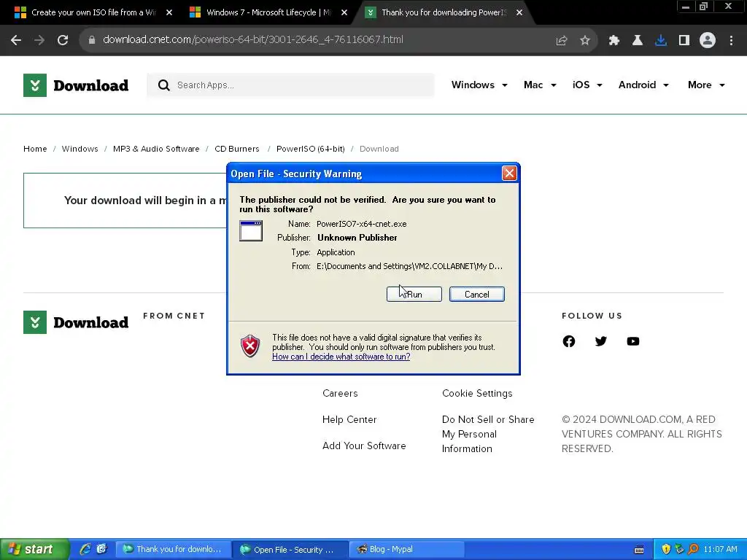Open the Help Center footer link

[x=349, y=419]
